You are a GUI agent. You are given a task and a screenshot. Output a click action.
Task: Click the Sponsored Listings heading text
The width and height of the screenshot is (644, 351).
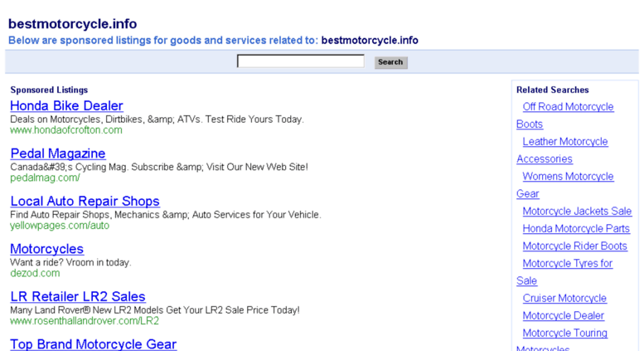tap(49, 90)
